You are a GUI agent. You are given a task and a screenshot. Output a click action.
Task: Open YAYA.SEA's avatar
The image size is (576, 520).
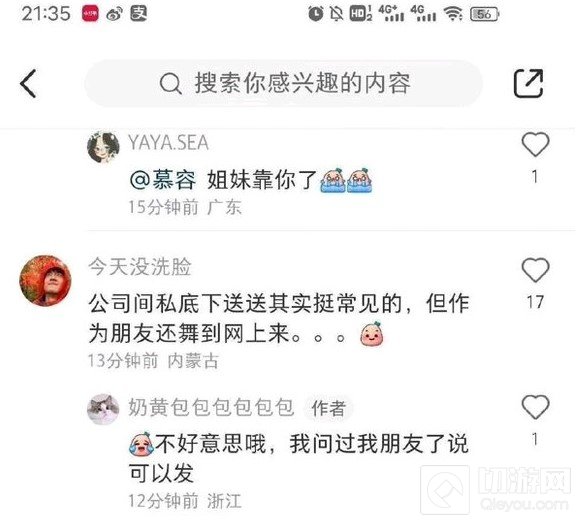103,147
